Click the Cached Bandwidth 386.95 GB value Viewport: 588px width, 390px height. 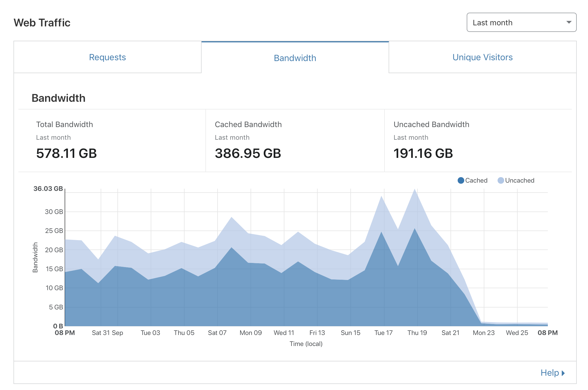248,153
